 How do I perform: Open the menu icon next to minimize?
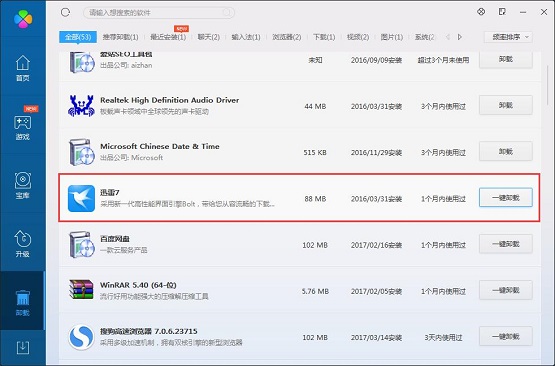502,12
